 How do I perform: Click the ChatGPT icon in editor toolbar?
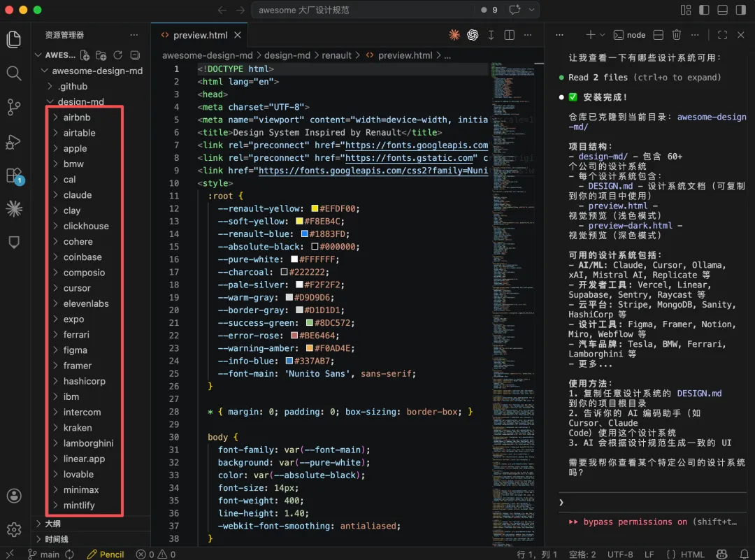473,35
